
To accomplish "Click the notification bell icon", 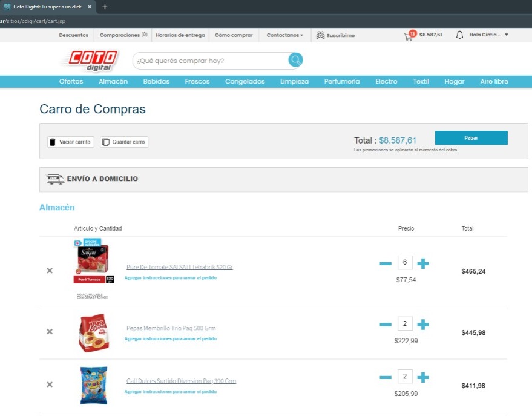I will point(459,35).
